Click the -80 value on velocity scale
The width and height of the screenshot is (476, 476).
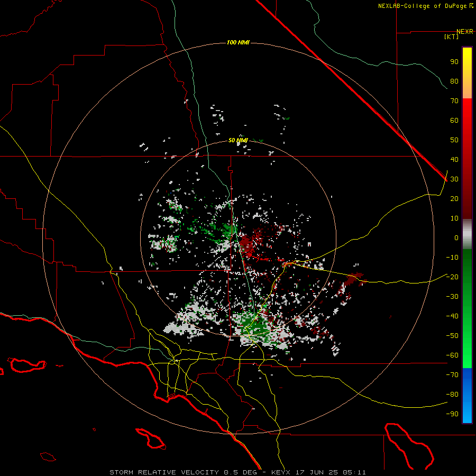click(452, 395)
